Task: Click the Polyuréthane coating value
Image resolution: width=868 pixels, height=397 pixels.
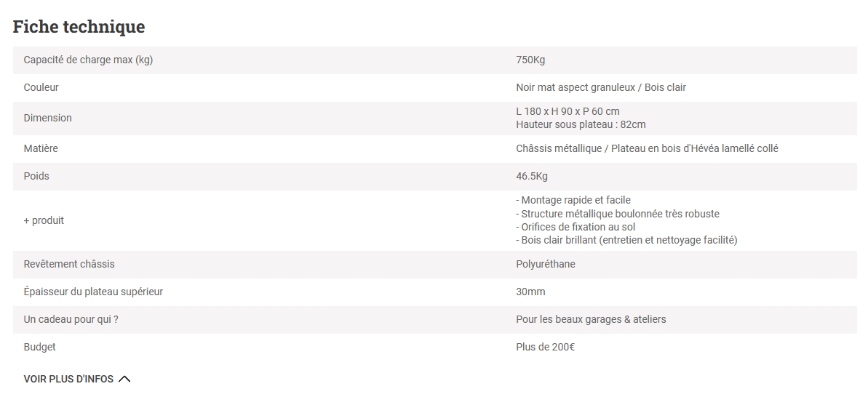Action: coord(546,264)
